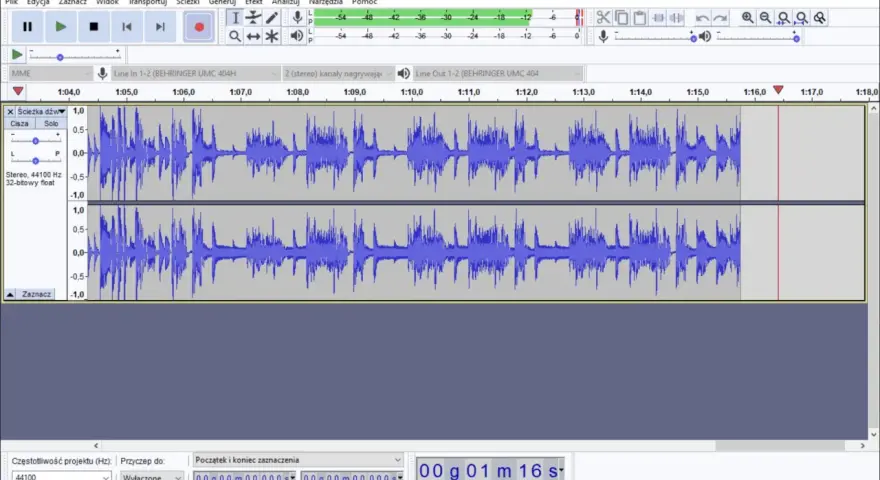
Task: Open the Analizuj menu
Action: (x=286, y=2)
